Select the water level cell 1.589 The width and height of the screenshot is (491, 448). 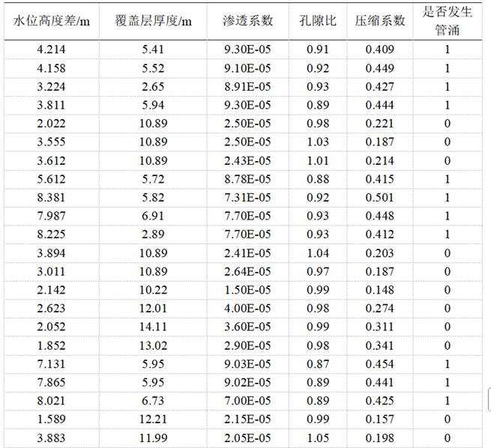pyautogui.click(x=52, y=420)
